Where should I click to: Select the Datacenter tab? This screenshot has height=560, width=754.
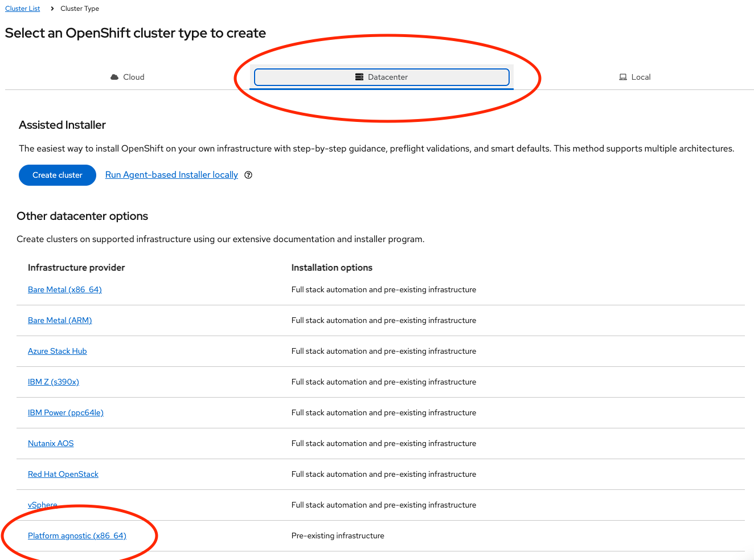tap(382, 77)
